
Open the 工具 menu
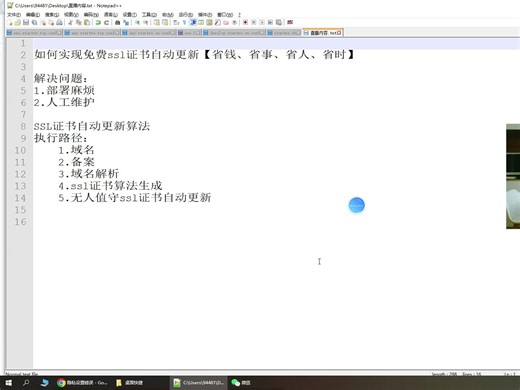coord(149,15)
